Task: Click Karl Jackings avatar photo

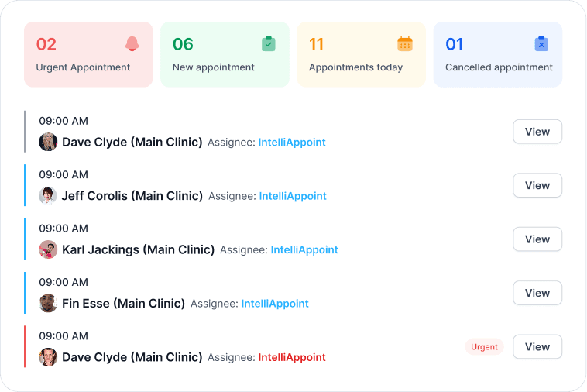Action: [48, 249]
